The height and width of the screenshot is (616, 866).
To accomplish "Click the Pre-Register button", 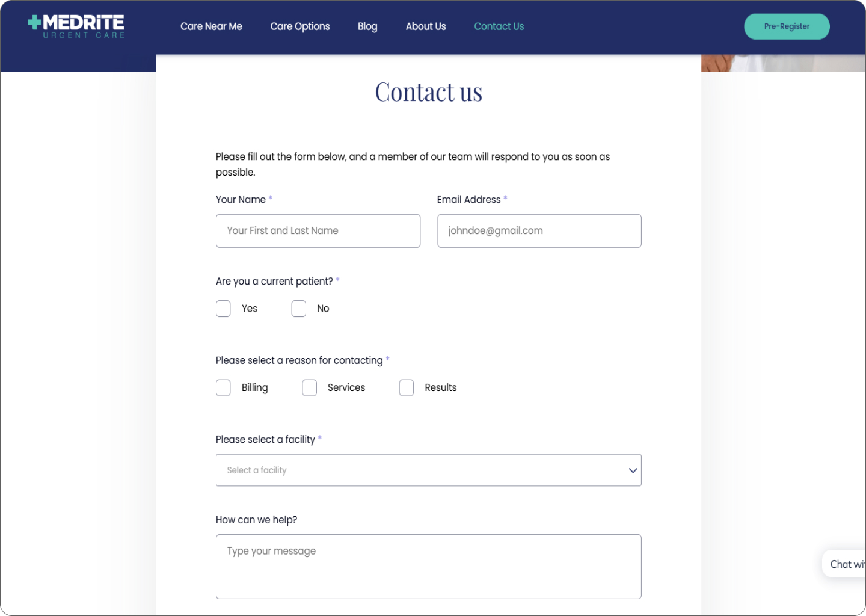I will click(x=787, y=26).
